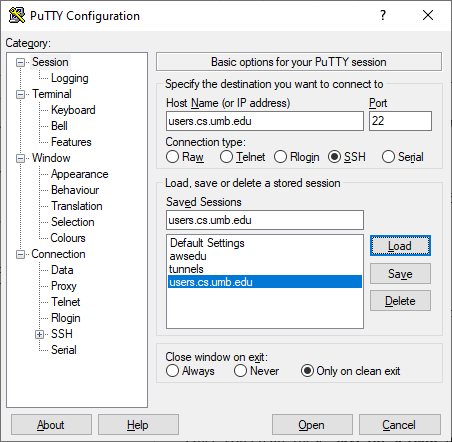Image resolution: width=452 pixels, height=442 pixels.
Task: Collapse the Session tree node
Action: (x=21, y=62)
